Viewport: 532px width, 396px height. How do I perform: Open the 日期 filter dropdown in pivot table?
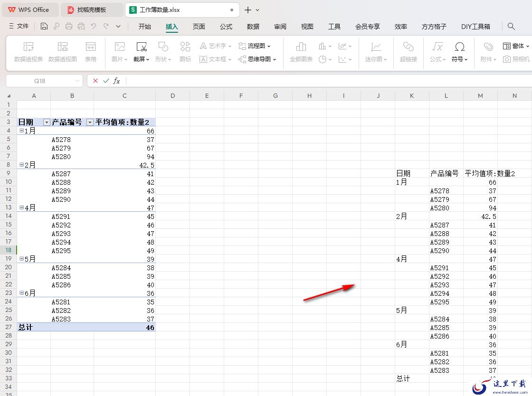[x=47, y=123]
